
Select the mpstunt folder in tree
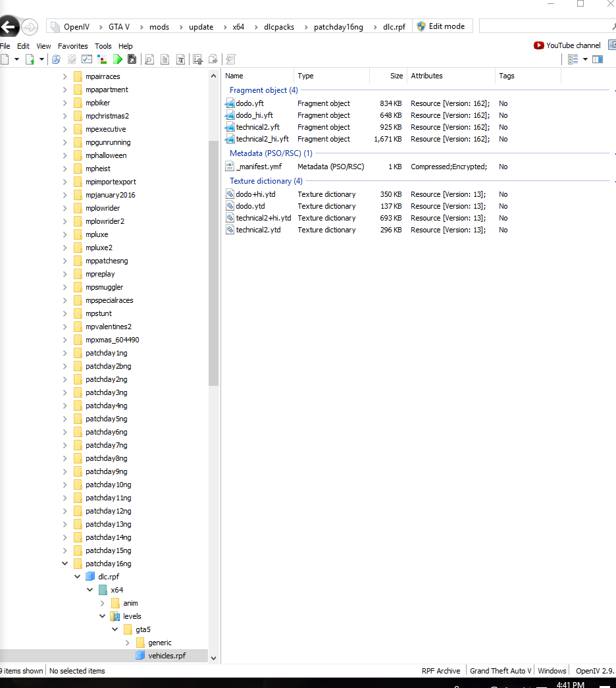click(99, 313)
